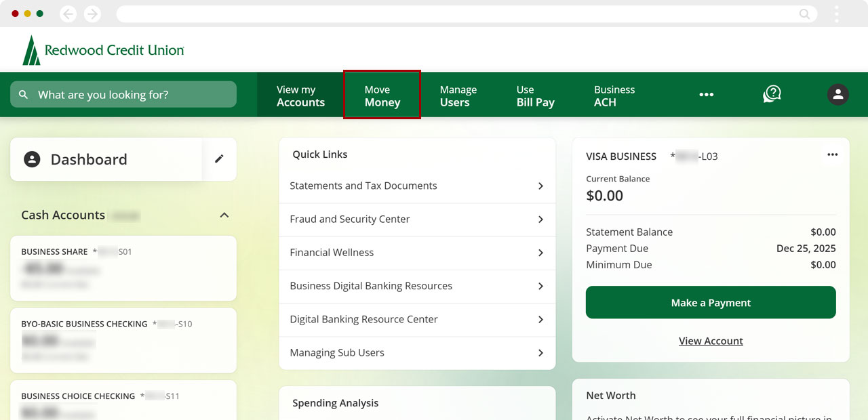Edit the dashboard with the pencil icon

219,159
